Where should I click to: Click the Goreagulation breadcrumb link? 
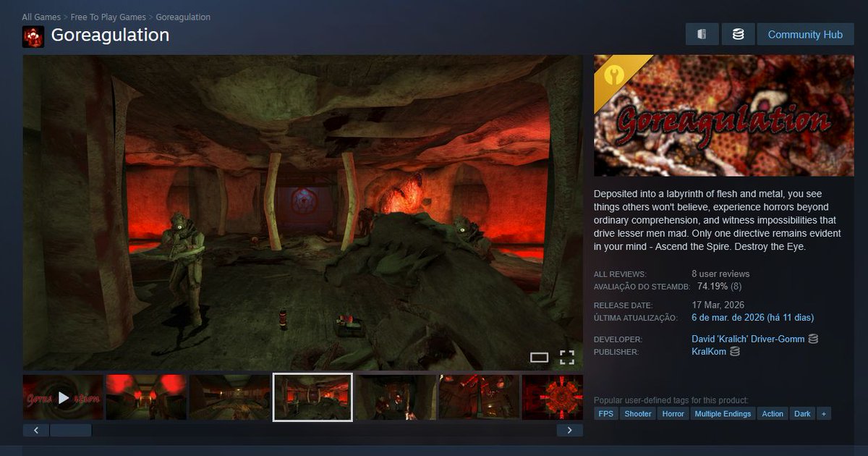(x=183, y=17)
